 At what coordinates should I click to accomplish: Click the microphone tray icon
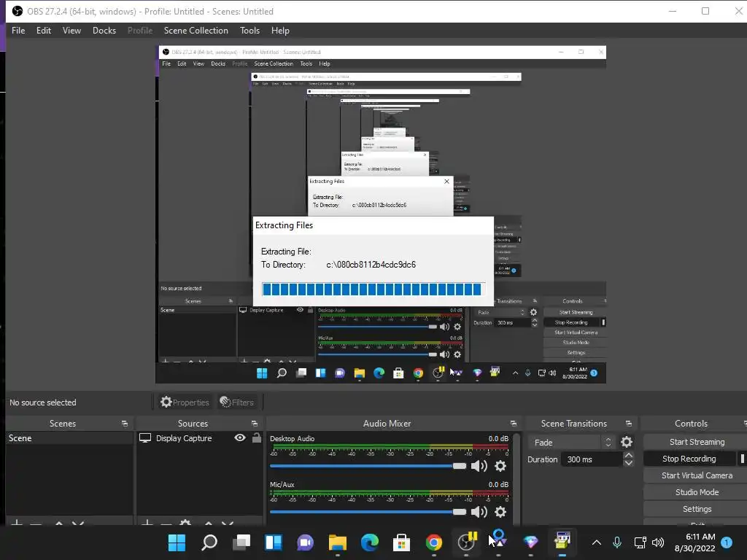click(617, 542)
